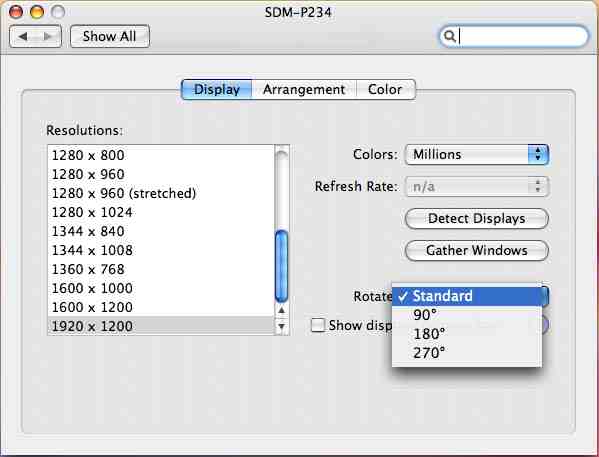Close the window with the red button
Viewport: 599px width, 457px height.
point(16,12)
